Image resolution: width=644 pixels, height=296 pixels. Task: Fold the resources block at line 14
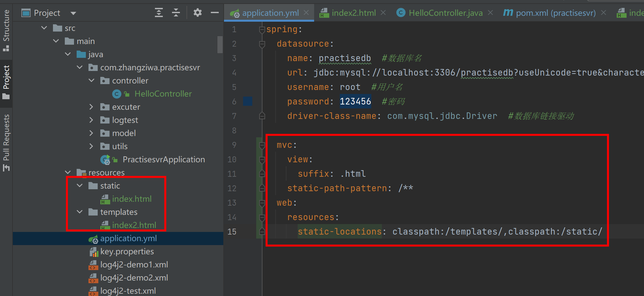click(x=262, y=217)
